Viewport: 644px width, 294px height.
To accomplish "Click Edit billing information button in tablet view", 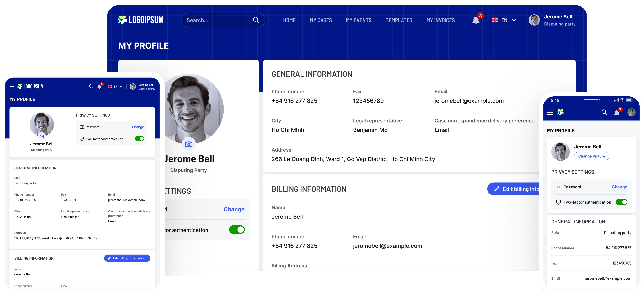I will point(127,258).
